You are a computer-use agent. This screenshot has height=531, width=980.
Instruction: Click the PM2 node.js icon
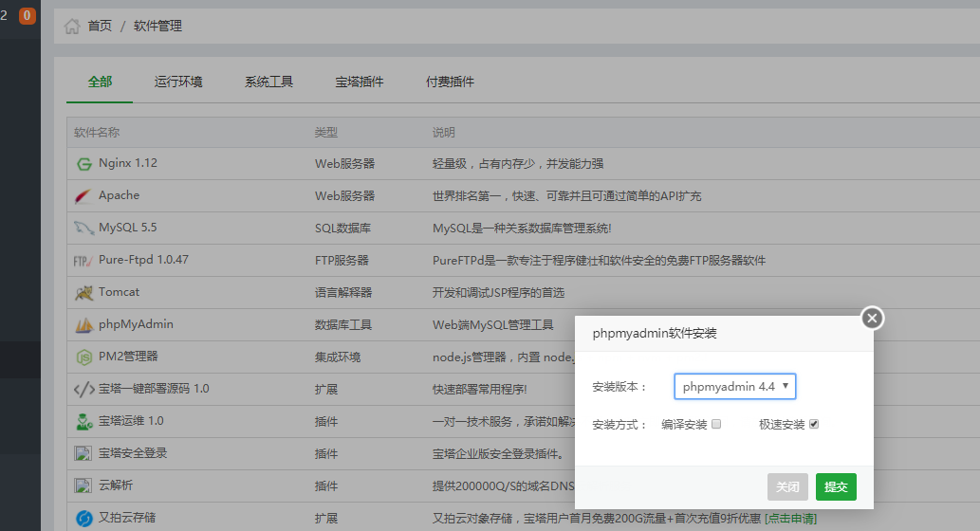[x=83, y=357]
